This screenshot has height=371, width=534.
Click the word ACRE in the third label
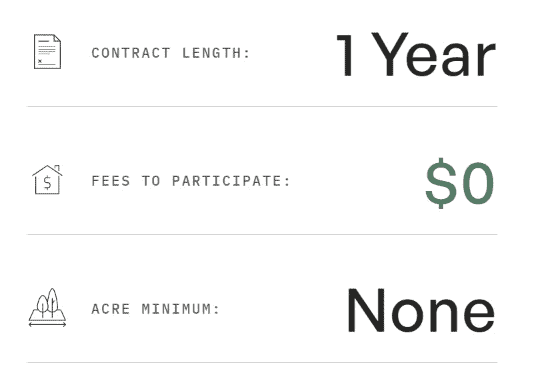tap(111, 309)
